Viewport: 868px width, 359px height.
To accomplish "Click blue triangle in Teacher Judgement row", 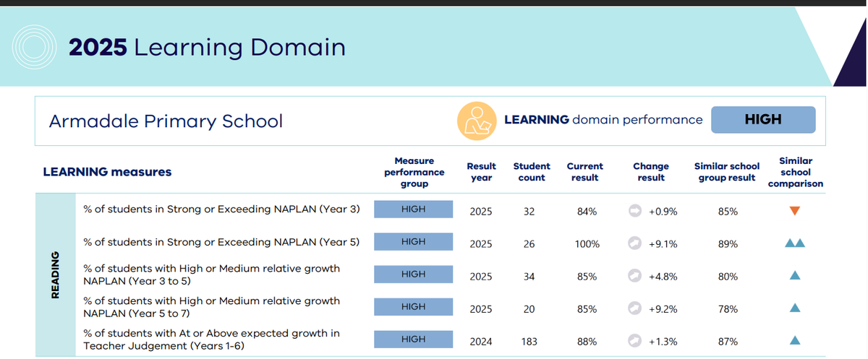I will tap(794, 340).
